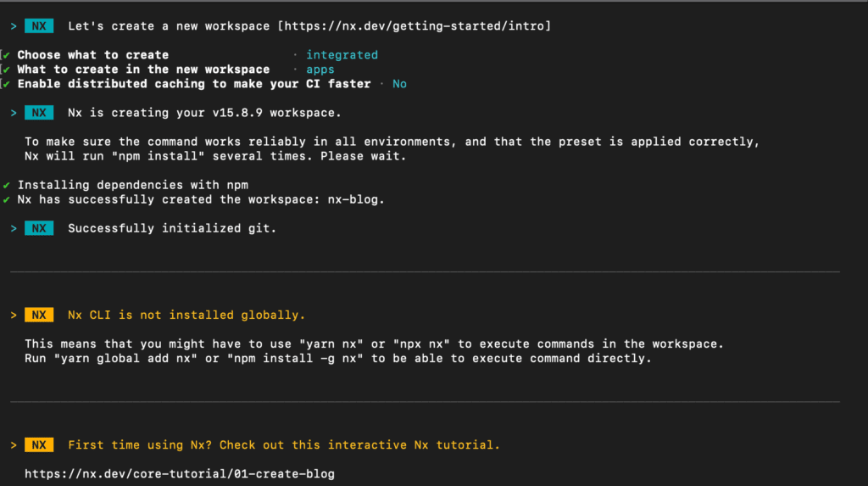Viewport: 868px width, 486px height.
Task: Click the green checkmark next to "Installing dependencies with npm"
Action: pos(6,185)
